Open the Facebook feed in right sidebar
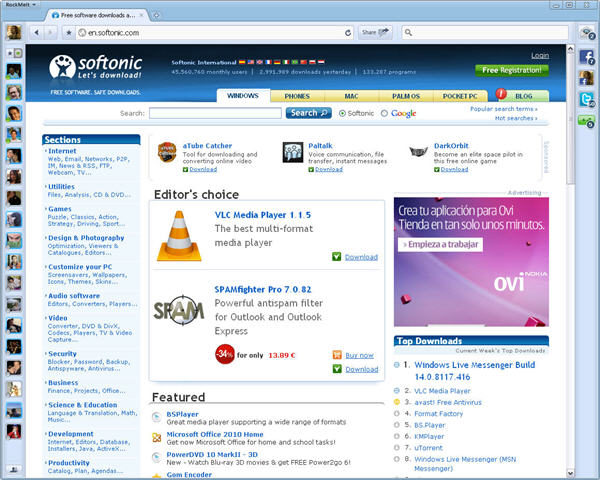Image resolution: width=600 pixels, height=480 pixels. tap(587, 57)
